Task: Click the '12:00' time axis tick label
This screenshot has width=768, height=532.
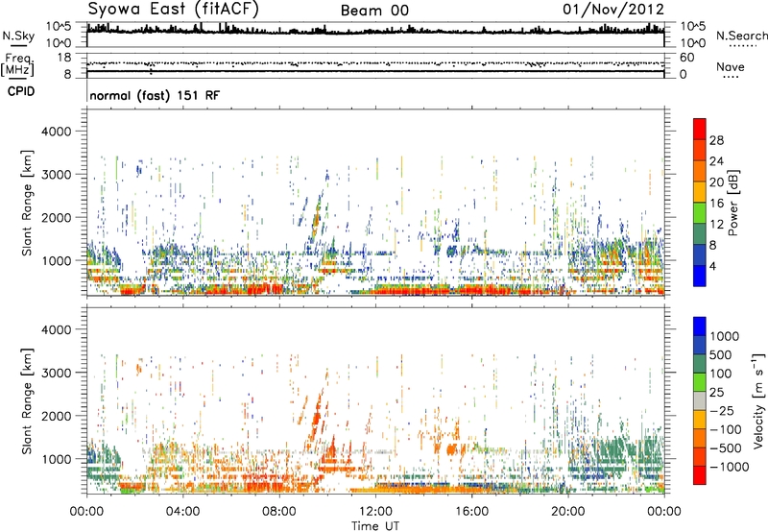Action: [375, 512]
